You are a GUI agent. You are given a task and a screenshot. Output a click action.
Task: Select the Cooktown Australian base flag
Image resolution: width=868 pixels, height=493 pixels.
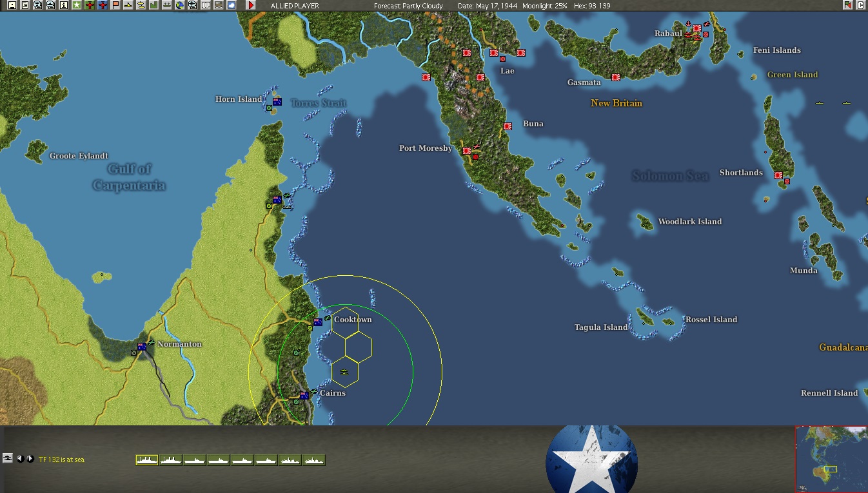pos(317,322)
